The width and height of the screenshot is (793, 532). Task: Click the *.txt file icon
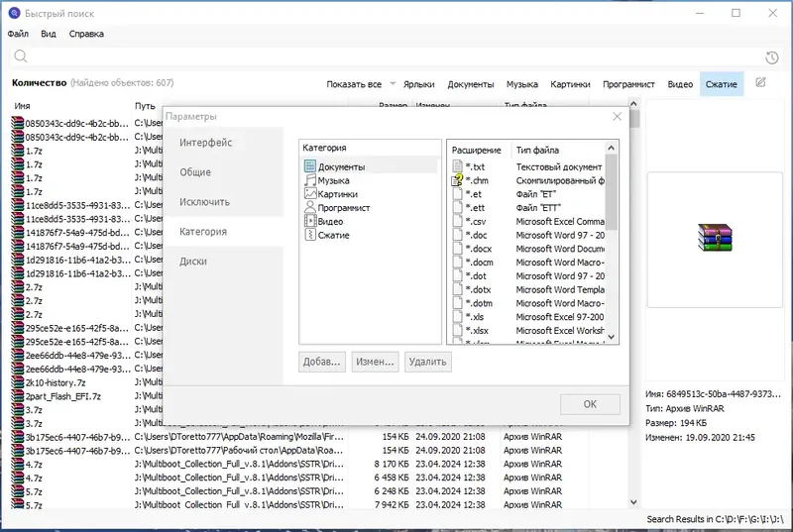pyautogui.click(x=457, y=166)
